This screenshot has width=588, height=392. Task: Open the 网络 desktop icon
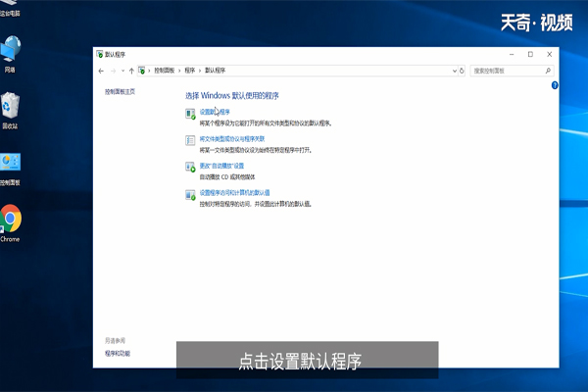click(10, 54)
